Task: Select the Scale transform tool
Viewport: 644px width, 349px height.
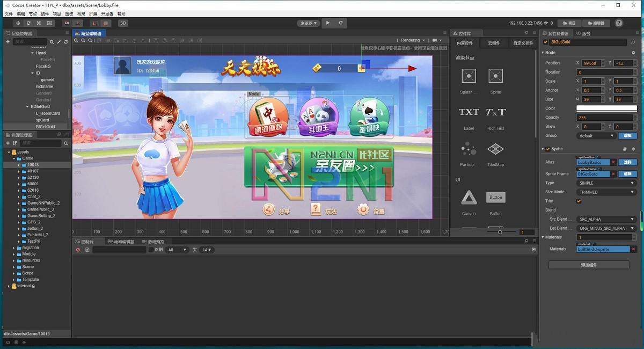Action: 39,23
